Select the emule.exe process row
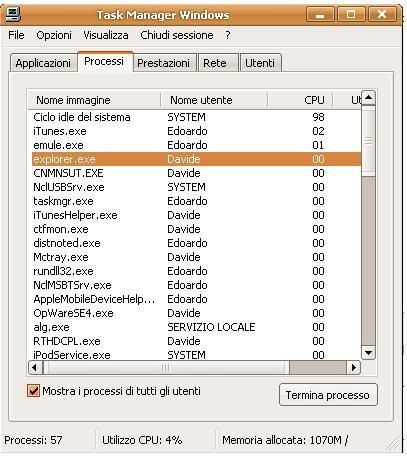This screenshot has width=407, height=460. tap(196, 145)
